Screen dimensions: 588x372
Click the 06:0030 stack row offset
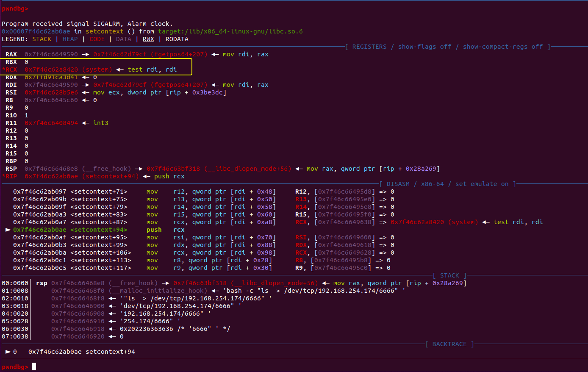pyautogui.click(x=15, y=329)
